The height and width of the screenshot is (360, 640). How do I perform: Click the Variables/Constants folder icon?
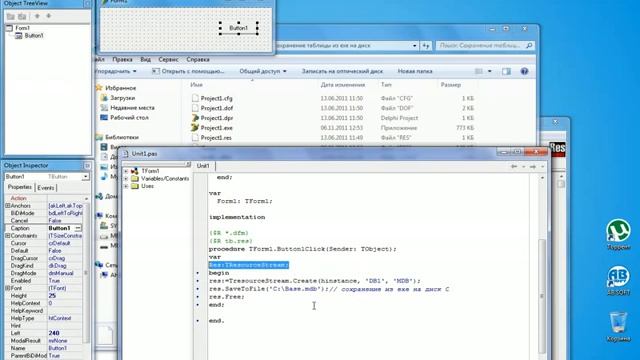pyautogui.click(x=135, y=179)
